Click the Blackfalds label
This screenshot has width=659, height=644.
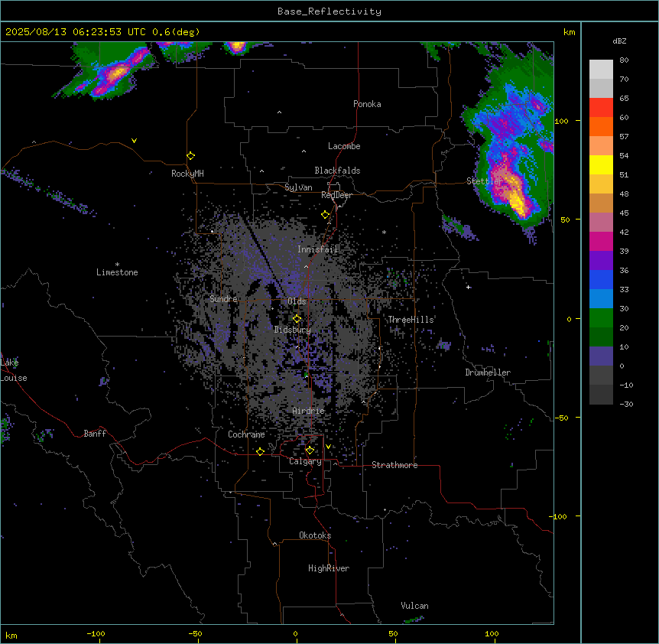coord(337,171)
